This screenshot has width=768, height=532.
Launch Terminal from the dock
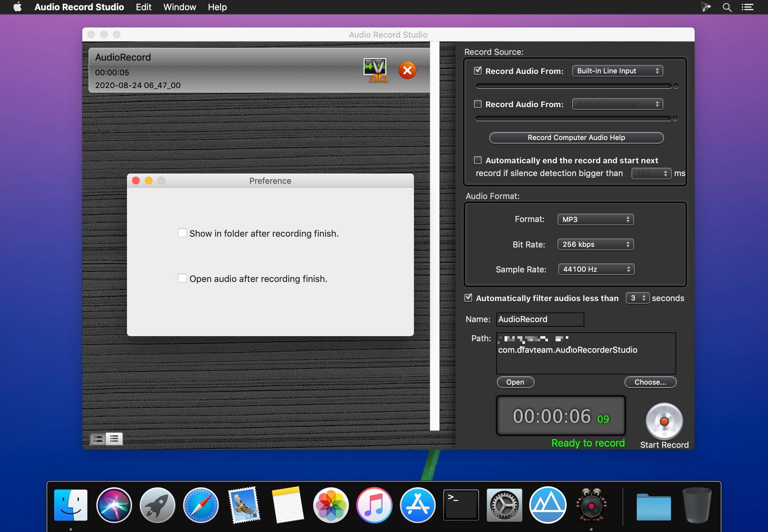tap(461, 505)
